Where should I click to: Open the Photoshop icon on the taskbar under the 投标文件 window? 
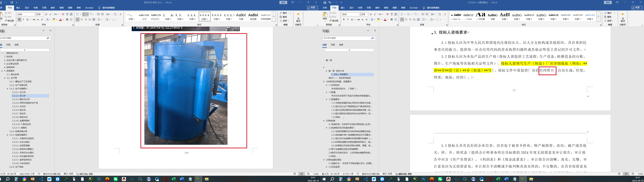coord(99,179)
